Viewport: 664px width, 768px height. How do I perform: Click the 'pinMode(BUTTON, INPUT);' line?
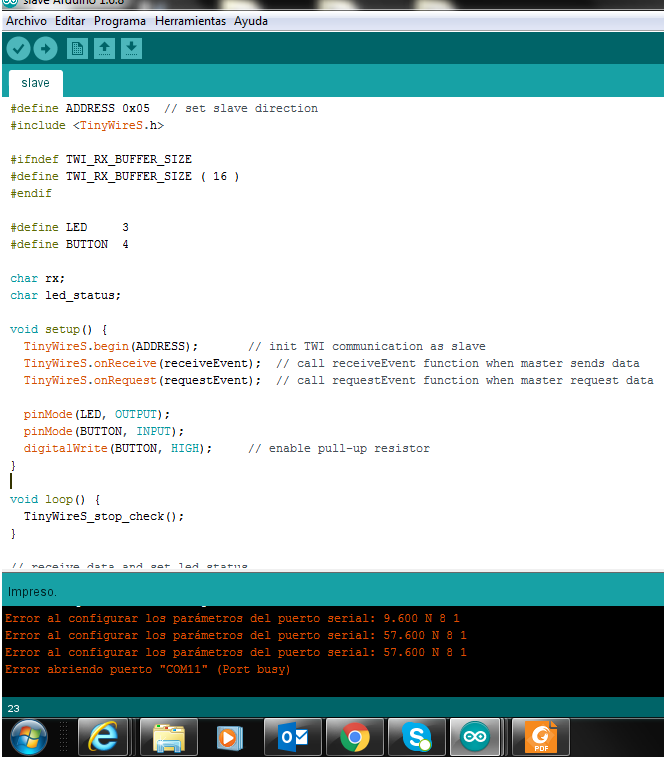(x=104, y=432)
